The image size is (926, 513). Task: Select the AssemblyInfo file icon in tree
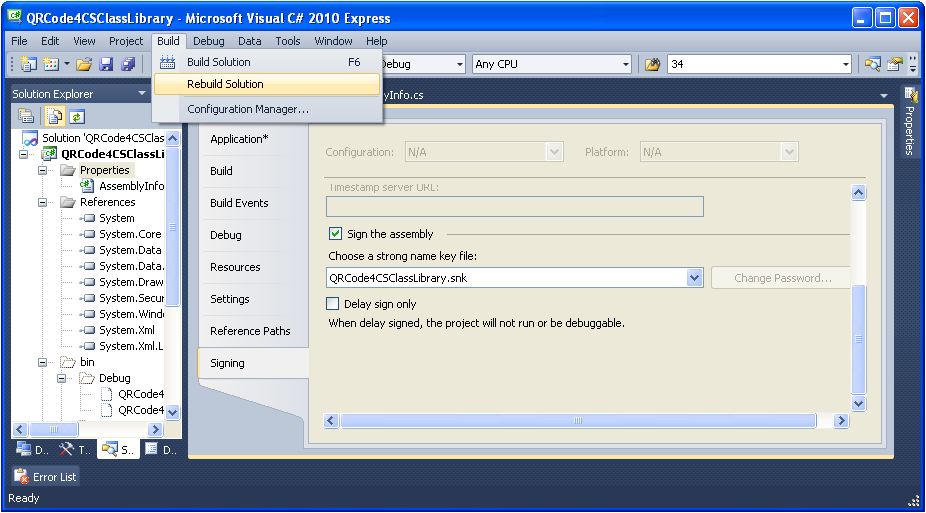click(x=87, y=185)
